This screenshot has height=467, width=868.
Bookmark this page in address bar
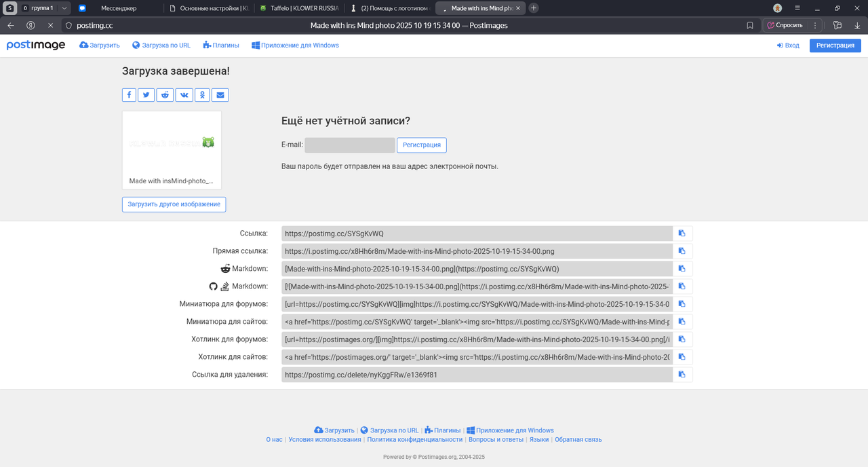(x=750, y=25)
